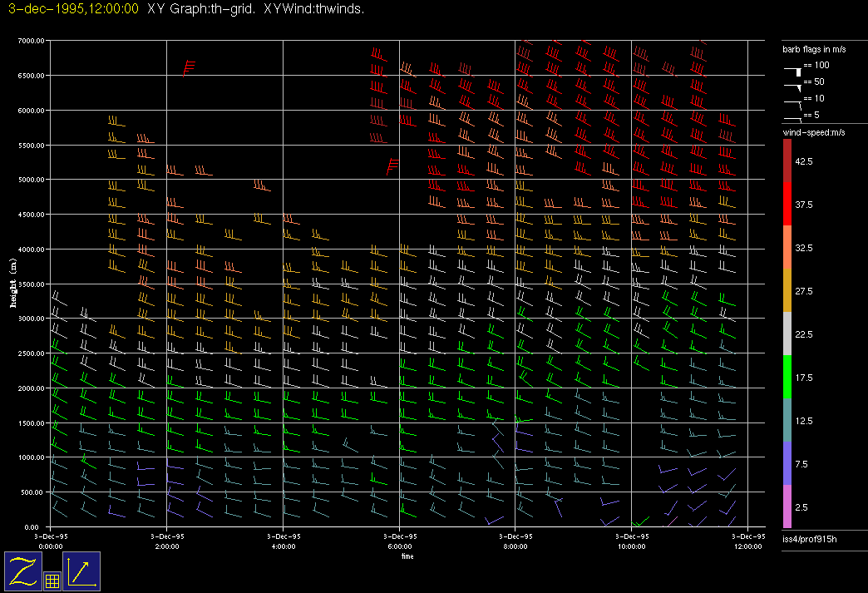Click the 6:00:00 time axis tick label
Screen dimensions: 868x593
[x=399, y=546]
